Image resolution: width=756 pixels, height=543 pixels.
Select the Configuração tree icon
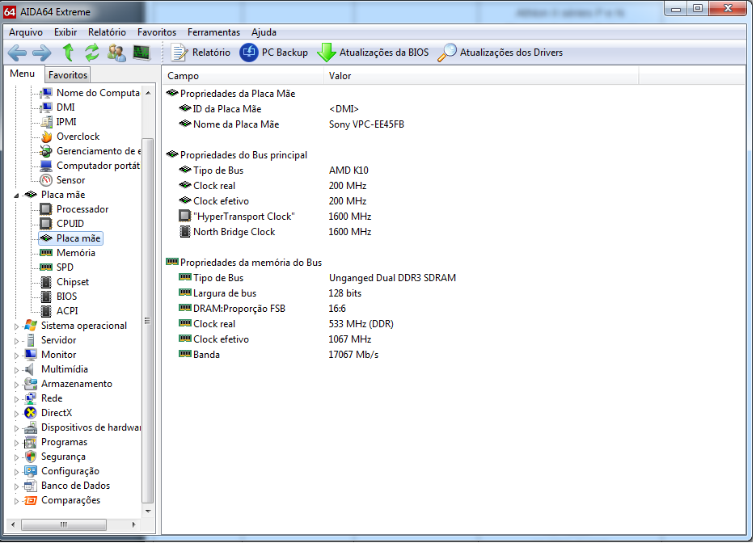31,471
